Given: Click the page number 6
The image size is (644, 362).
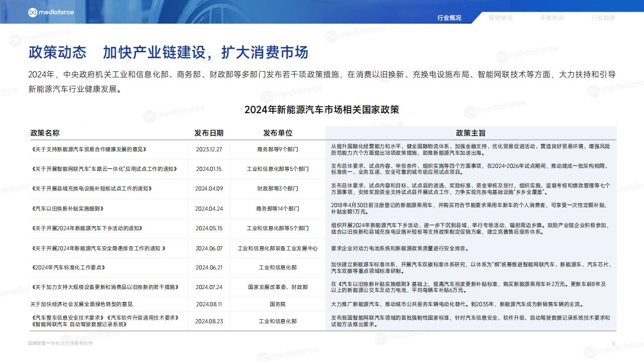Looking at the screenshot, I should coord(614,343).
